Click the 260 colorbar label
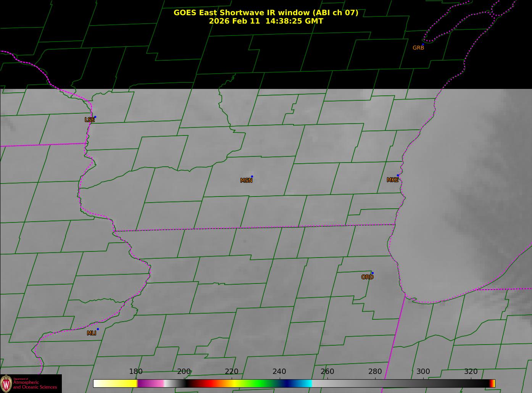The image size is (532, 393). tap(327, 371)
